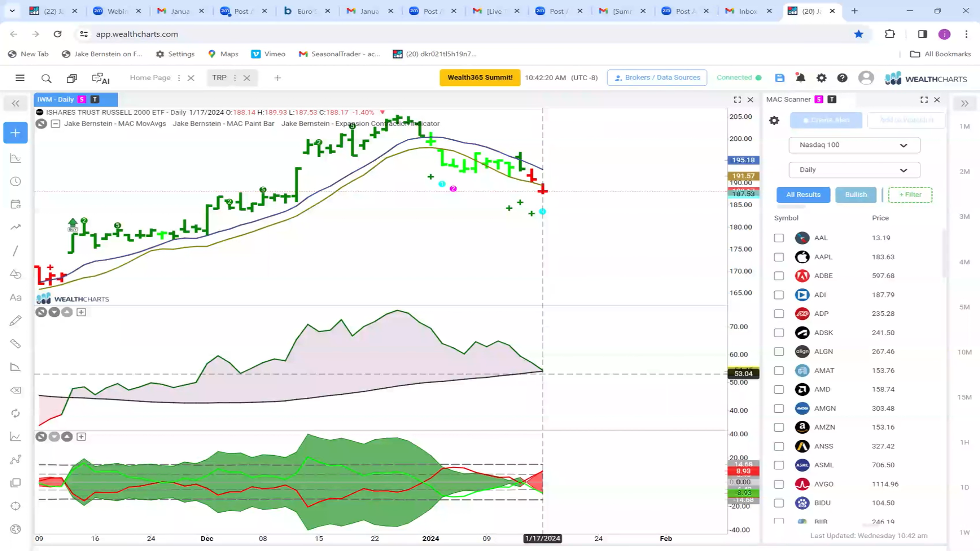This screenshot has width=980, height=551.
Task: Open the browser extensions puzzle icon
Action: coord(890,34)
